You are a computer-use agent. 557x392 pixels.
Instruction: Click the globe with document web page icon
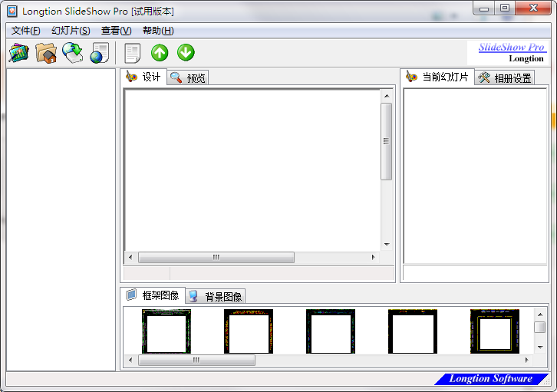point(100,53)
